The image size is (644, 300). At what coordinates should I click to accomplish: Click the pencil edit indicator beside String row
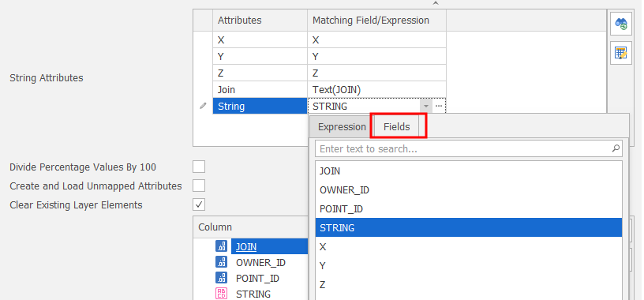203,106
